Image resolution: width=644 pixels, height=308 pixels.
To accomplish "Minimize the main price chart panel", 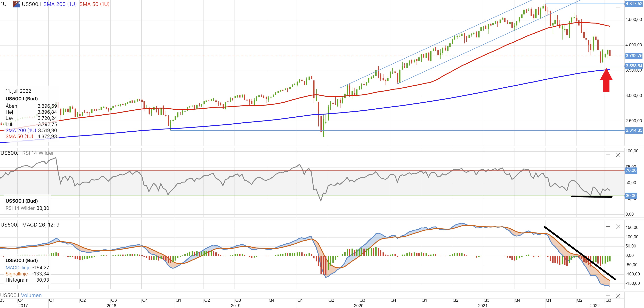I will pyautogui.click(x=618, y=7).
